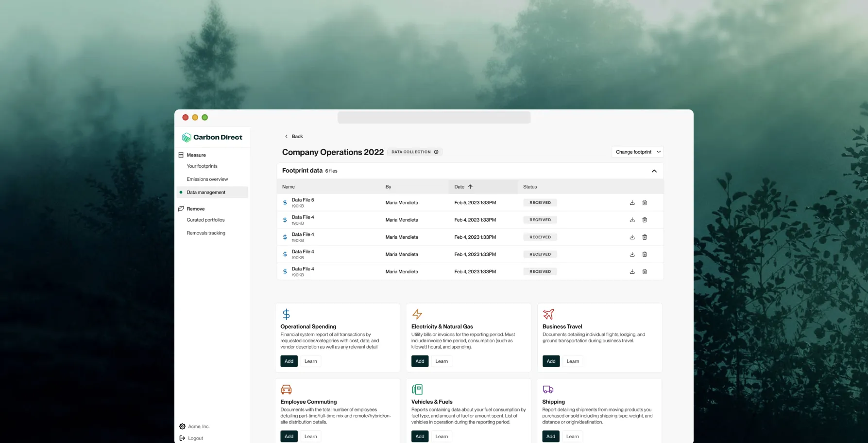Viewport: 868px width, 443px height.
Task: Learn about Vehicles & Fuels
Action: (x=442, y=437)
